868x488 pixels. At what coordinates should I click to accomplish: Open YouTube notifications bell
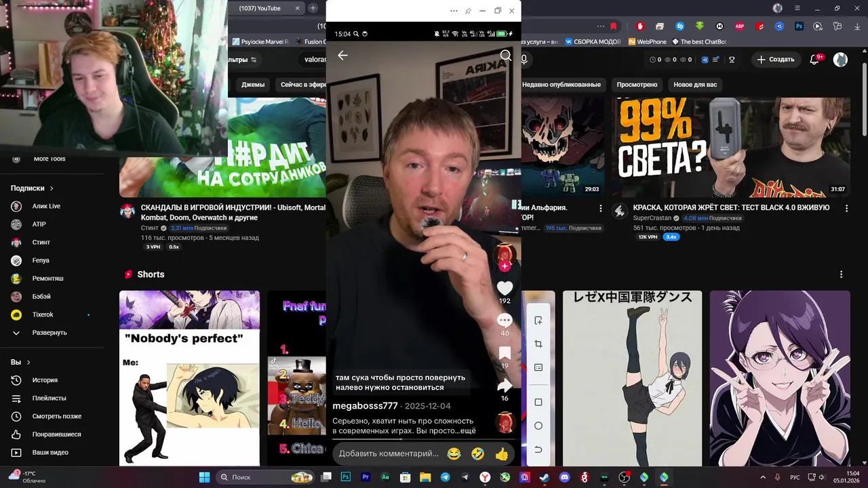815,60
